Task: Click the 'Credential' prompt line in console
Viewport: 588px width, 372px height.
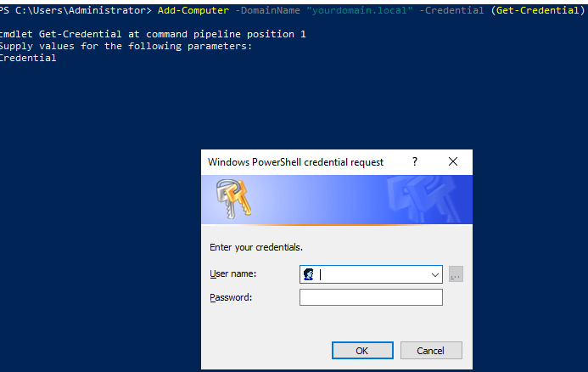Action: 28,58
